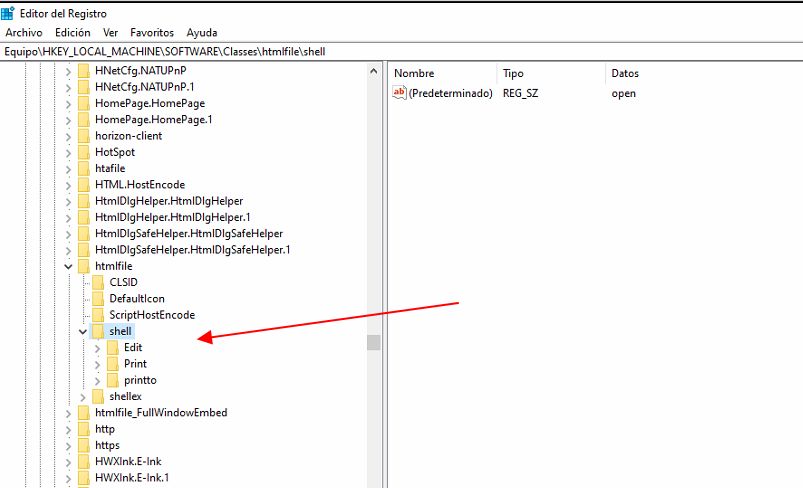Open the Ayuda menu
The image size is (803, 488).
point(202,33)
